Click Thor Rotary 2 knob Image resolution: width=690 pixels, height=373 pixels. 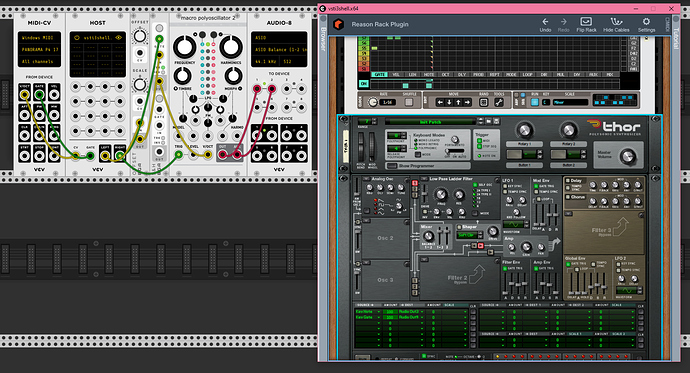point(568,130)
